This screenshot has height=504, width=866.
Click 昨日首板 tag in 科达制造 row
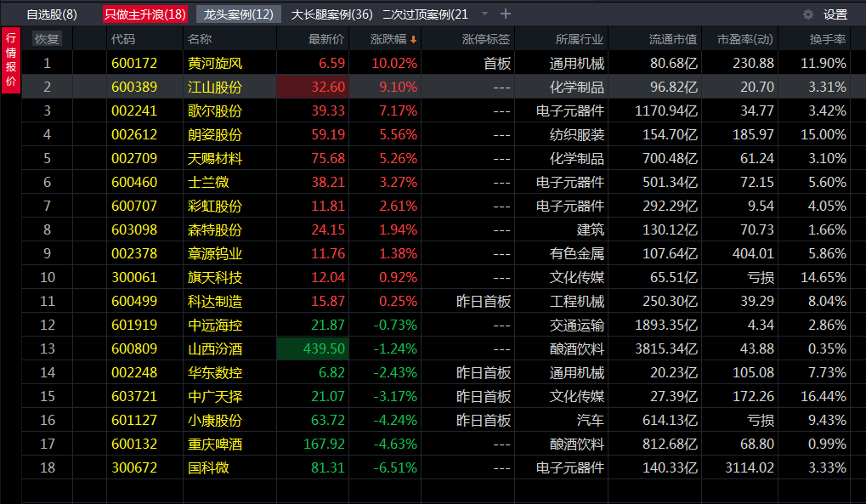[484, 301]
